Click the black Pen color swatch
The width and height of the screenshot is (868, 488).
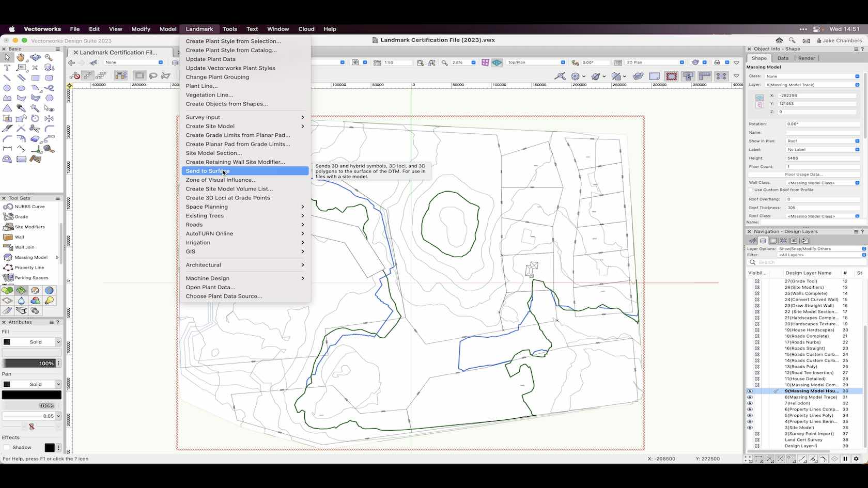(31, 395)
